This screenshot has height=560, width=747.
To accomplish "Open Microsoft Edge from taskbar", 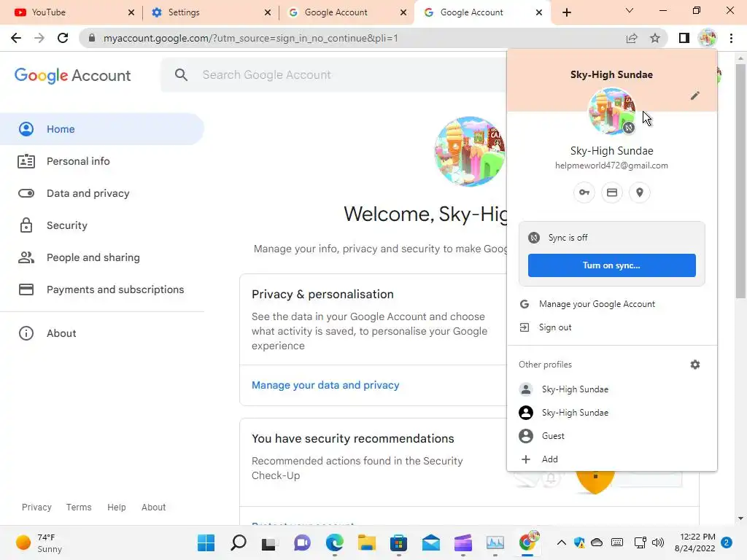I will [x=334, y=542].
